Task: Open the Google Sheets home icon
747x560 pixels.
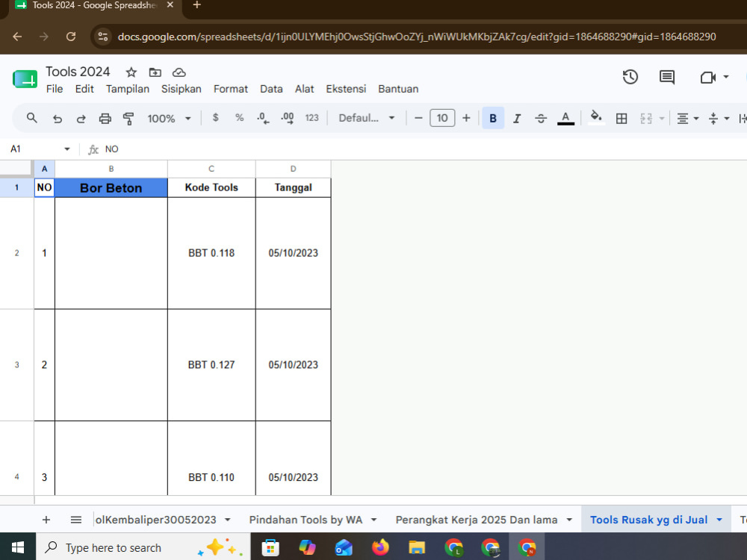Action: [25, 79]
